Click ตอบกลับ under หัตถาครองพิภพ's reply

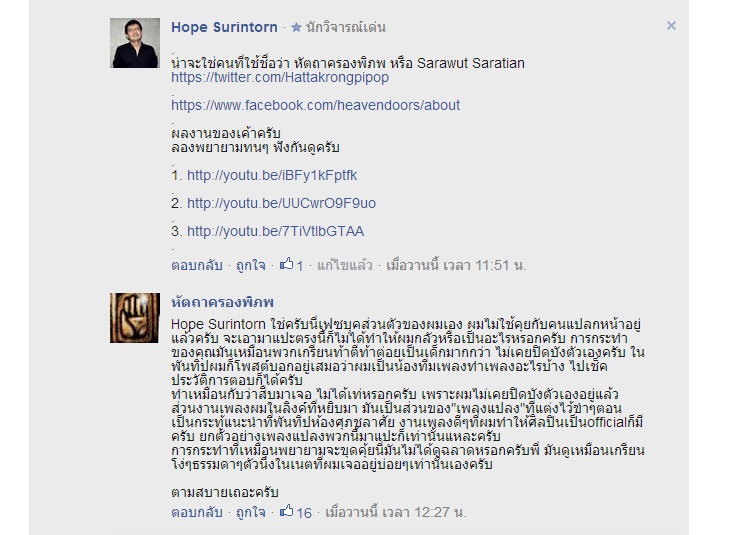[x=197, y=512]
